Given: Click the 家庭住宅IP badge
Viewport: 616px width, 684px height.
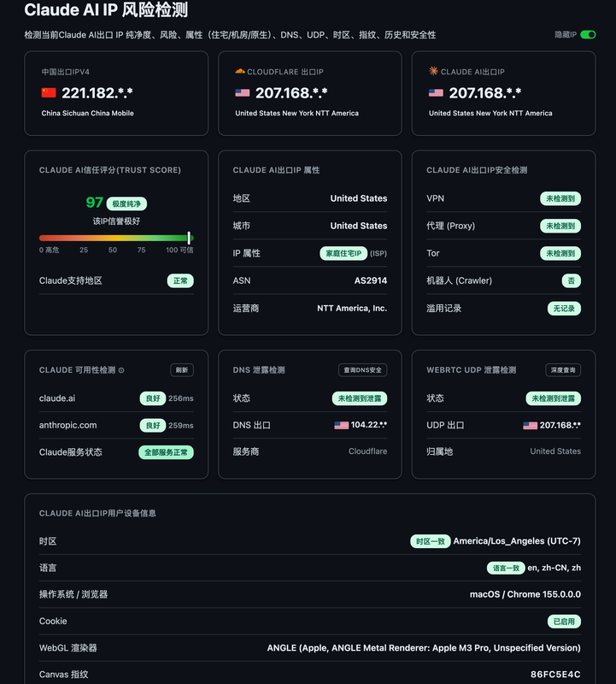Looking at the screenshot, I should click(343, 253).
